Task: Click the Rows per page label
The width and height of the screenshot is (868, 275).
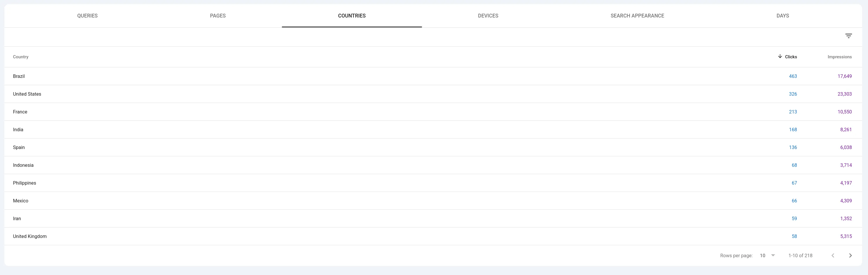Action: pyautogui.click(x=736, y=256)
